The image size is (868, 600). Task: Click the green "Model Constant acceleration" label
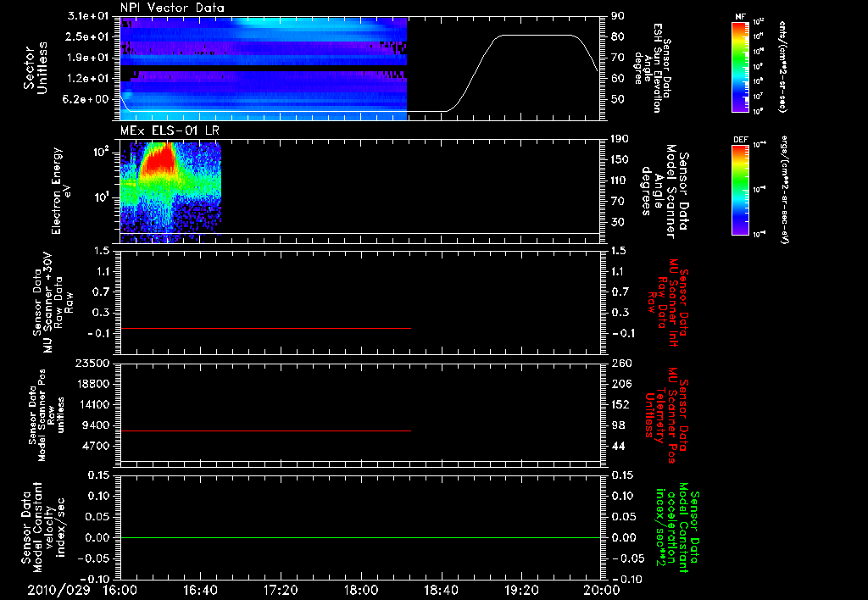(x=676, y=527)
